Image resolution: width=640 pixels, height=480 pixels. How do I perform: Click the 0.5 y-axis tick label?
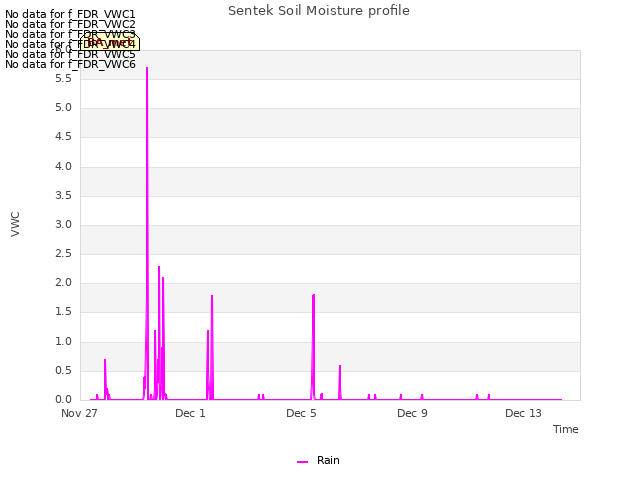click(63, 371)
